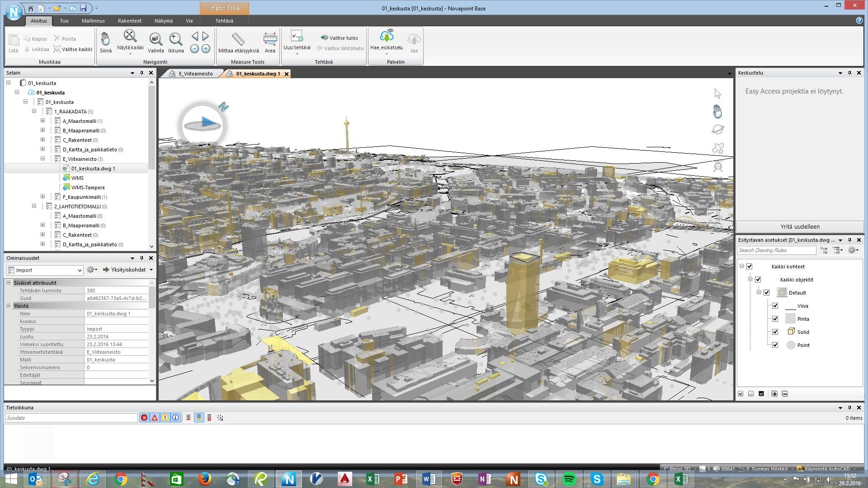This screenshot has width=868, height=488.
Task: Collapse the E_Viiteaineisto tree node
Action: pyautogui.click(x=43, y=159)
